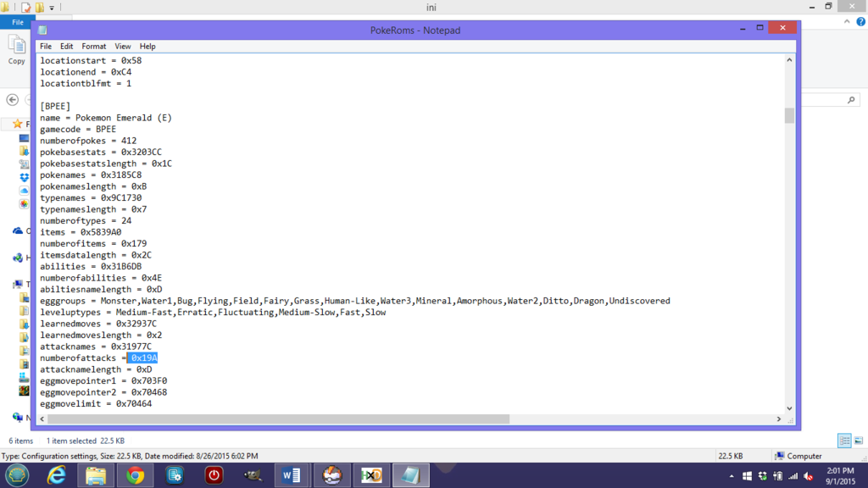Maximize the PokeRoms Notepad window
The height and width of the screenshot is (488, 868).
coord(760,28)
